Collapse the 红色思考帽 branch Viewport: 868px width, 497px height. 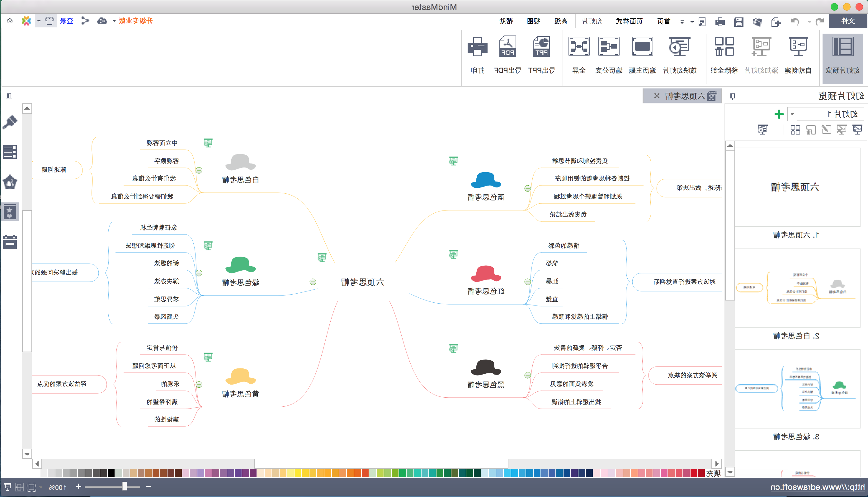coord(527,282)
